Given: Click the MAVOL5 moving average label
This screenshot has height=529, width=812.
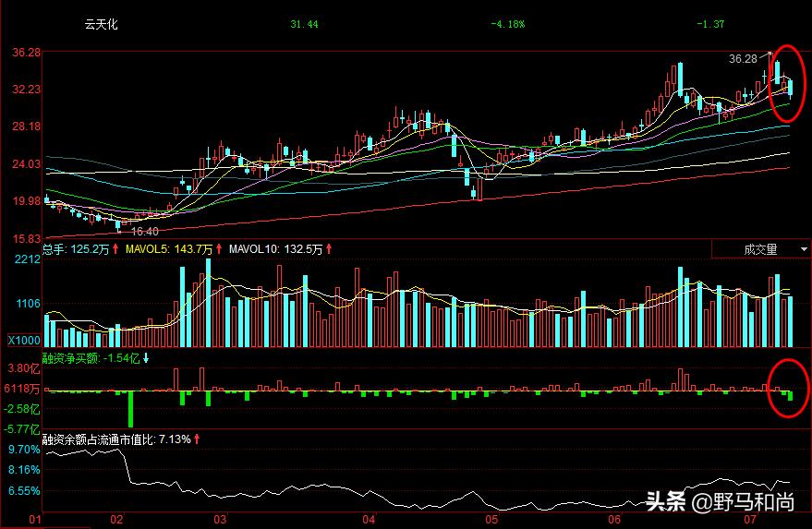Looking at the screenshot, I should (x=148, y=249).
